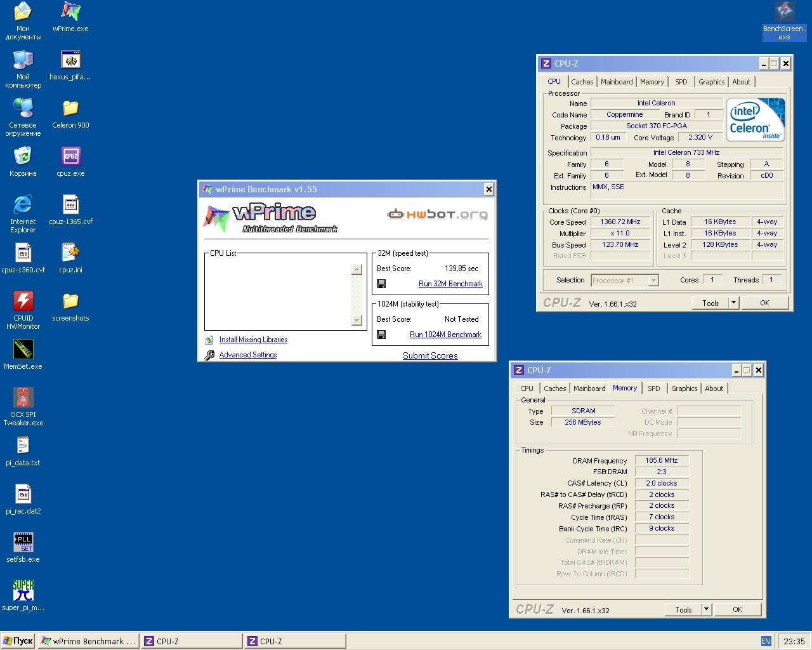Click Submit Scores link
812x650 pixels.
(430, 355)
